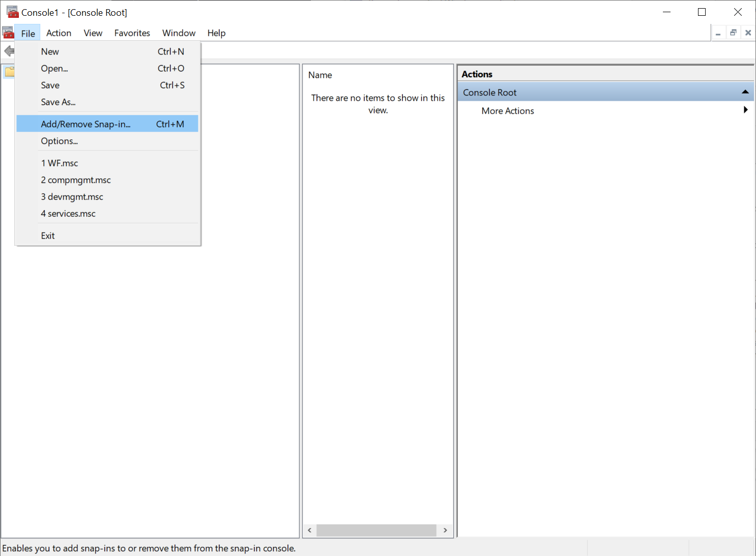Click the MMC toolbox icon in the title bar
756x556 pixels.
tap(12, 11)
